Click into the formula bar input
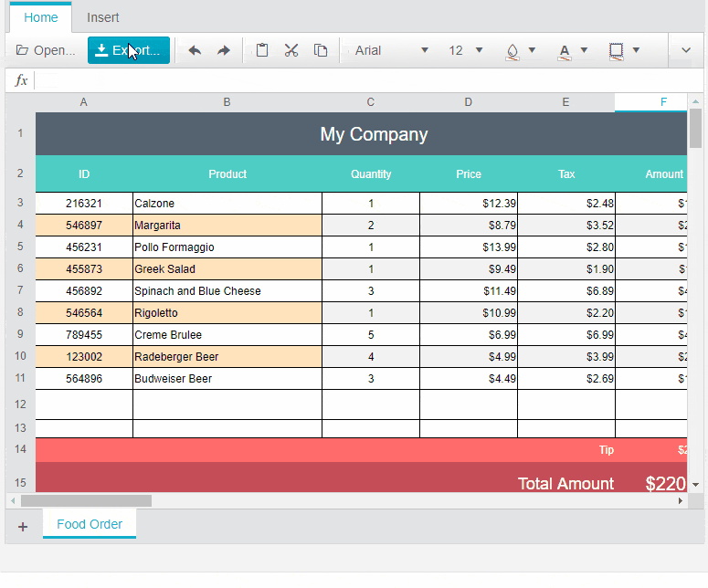Screen dimensions: 708x588 (x=368, y=80)
